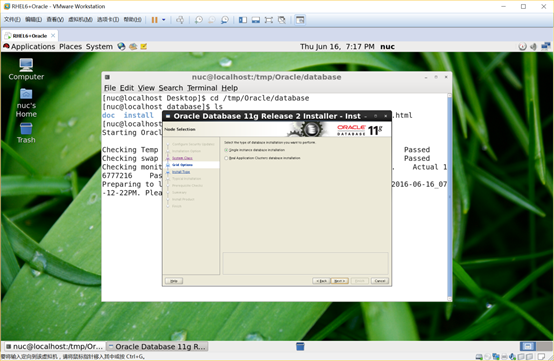Click the VMware network adapter status icon
This screenshot has width=554, height=361.
[496, 357]
